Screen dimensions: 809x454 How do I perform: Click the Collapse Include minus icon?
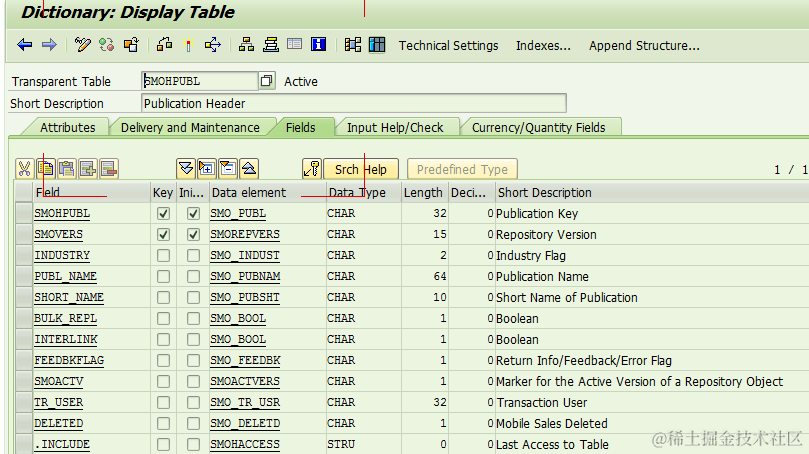228,169
